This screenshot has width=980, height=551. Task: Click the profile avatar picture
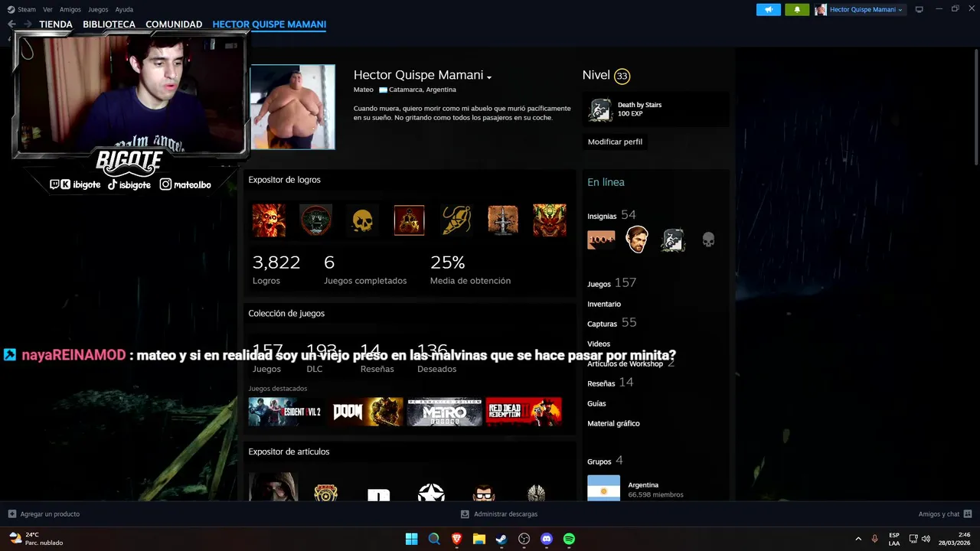coord(292,107)
